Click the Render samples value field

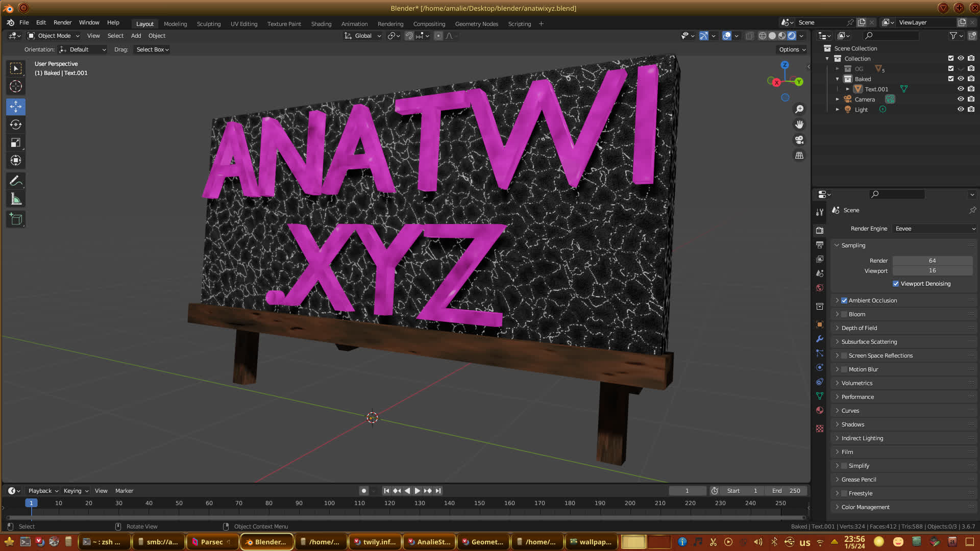[932, 261]
